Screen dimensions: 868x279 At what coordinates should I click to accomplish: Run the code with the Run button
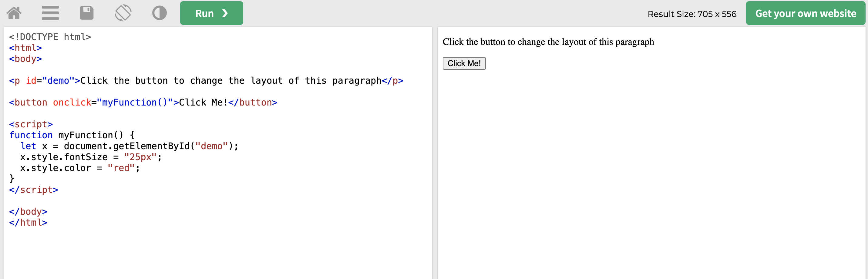click(211, 13)
